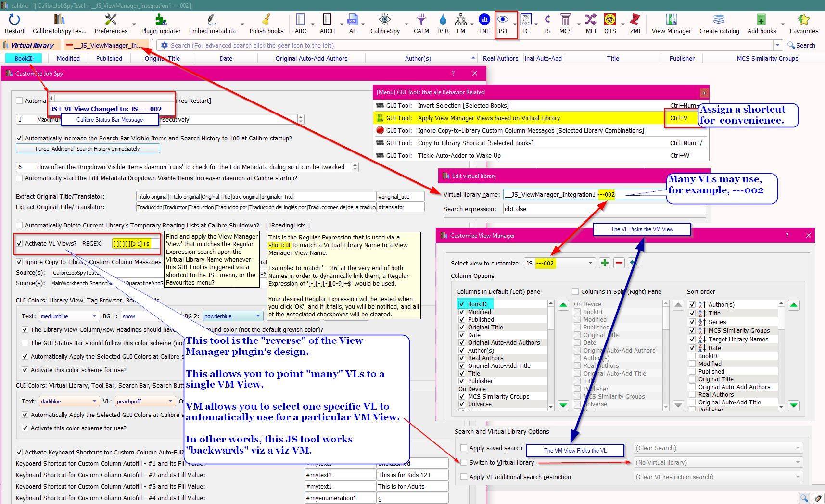The width and height of the screenshot is (825, 504).
Task: Open the View Manager toolbar icon
Action: (x=671, y=24)
